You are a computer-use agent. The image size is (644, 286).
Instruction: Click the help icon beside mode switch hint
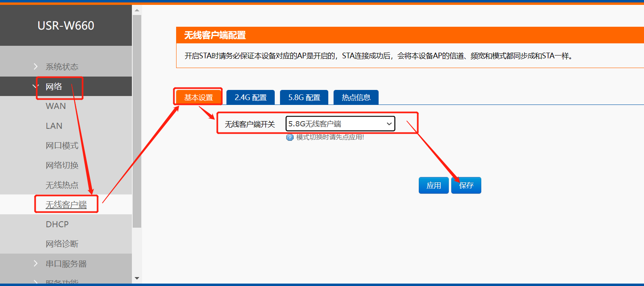[x=290, y=137]
